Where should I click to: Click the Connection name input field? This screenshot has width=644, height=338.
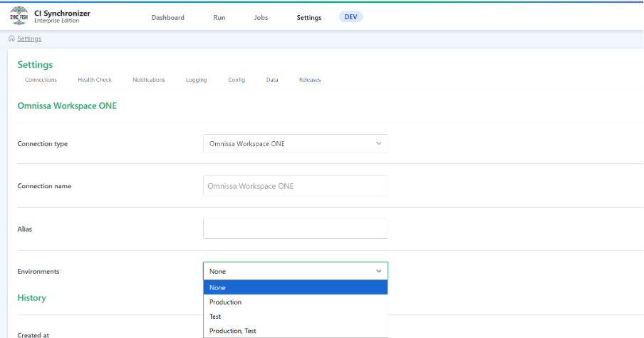tap(296, 186)
